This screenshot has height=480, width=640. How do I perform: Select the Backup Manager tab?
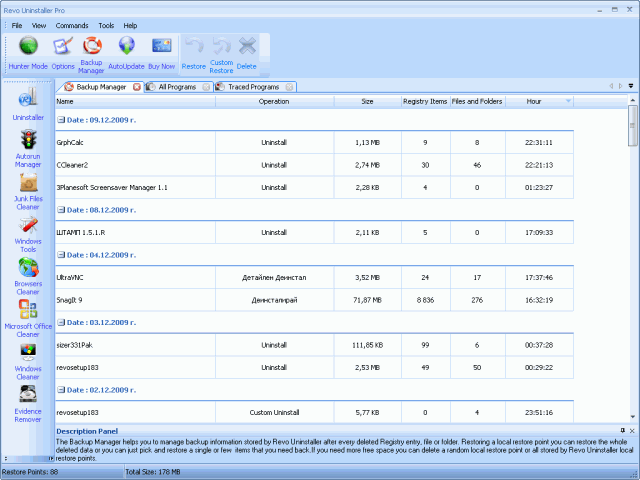101,87
